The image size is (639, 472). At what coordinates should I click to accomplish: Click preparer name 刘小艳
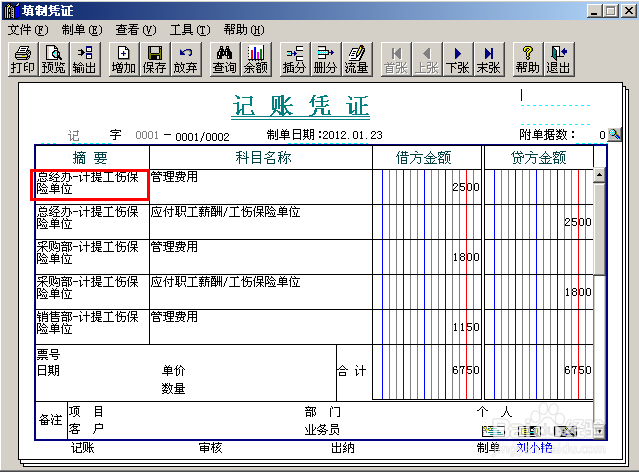coord(534,448)
